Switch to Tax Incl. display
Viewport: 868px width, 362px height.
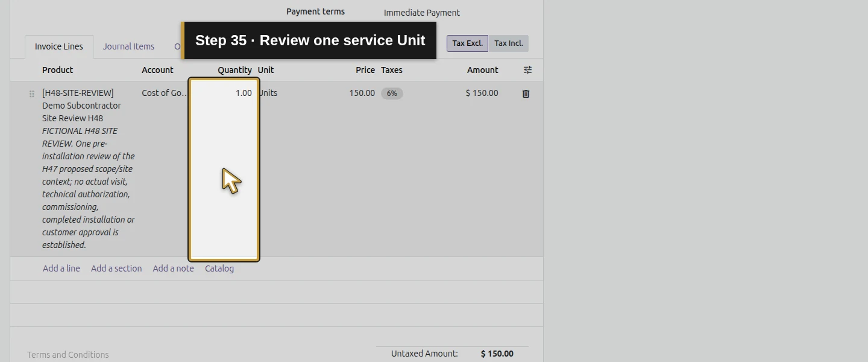click(508, 43)
